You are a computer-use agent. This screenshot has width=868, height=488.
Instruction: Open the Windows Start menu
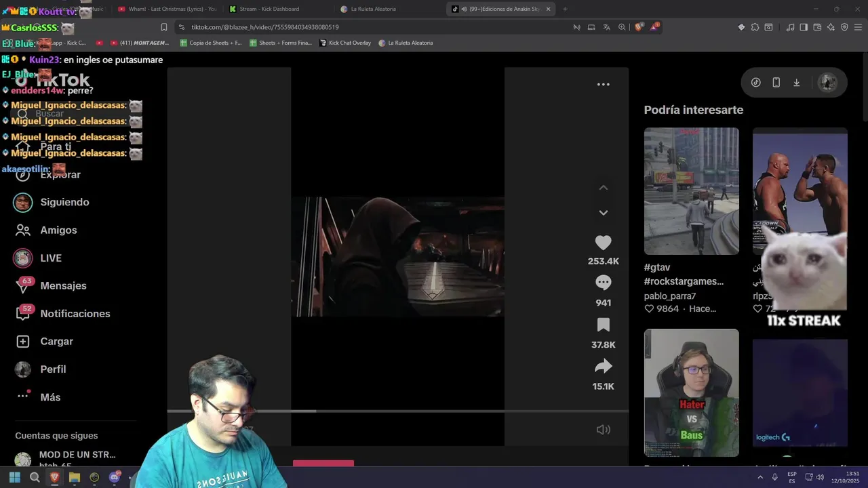coord(14,477)
